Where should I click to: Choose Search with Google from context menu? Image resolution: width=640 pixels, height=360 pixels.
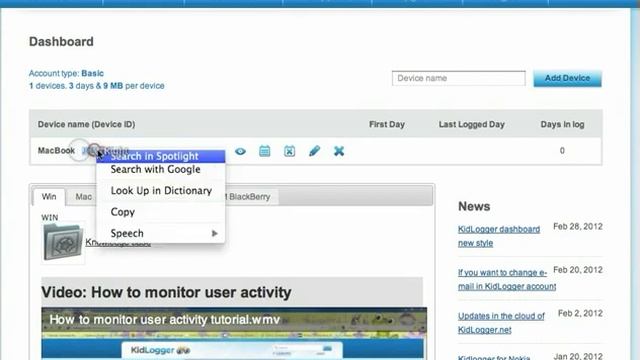point(161,169)
